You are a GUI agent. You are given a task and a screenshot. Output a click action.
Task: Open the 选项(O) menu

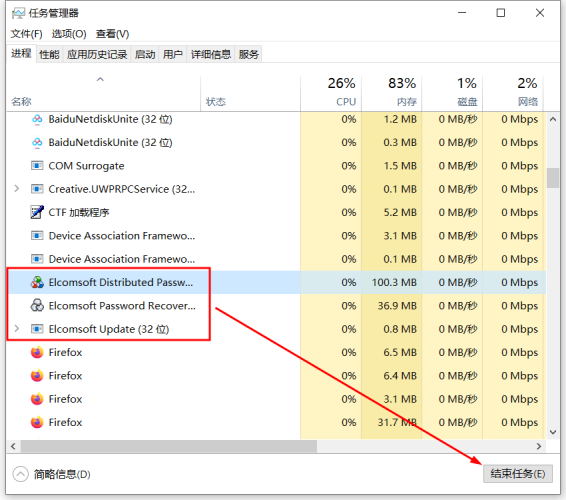pyautogui.click(x=69, y=34)
